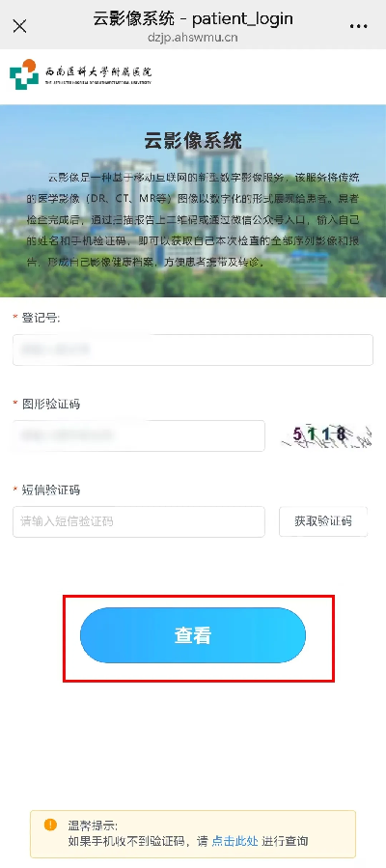Click the 请输入短信验证码 input field
Viewport: 386px width, 868px height.
[x=139, y=521]
